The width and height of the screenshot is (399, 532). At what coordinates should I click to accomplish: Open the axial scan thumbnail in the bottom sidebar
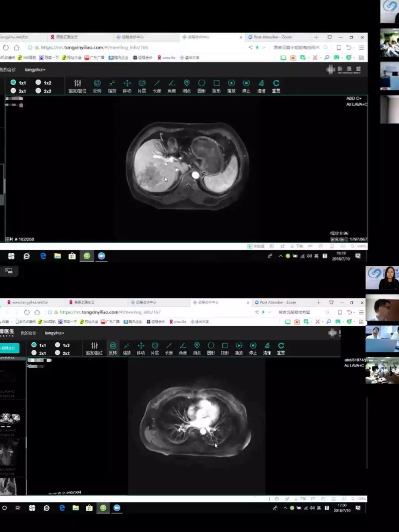pos(10,419)
